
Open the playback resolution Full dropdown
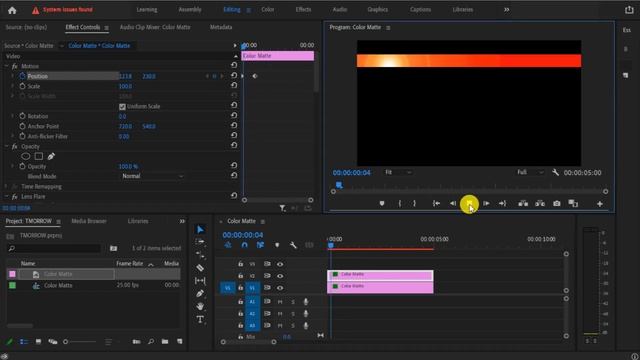530,172
